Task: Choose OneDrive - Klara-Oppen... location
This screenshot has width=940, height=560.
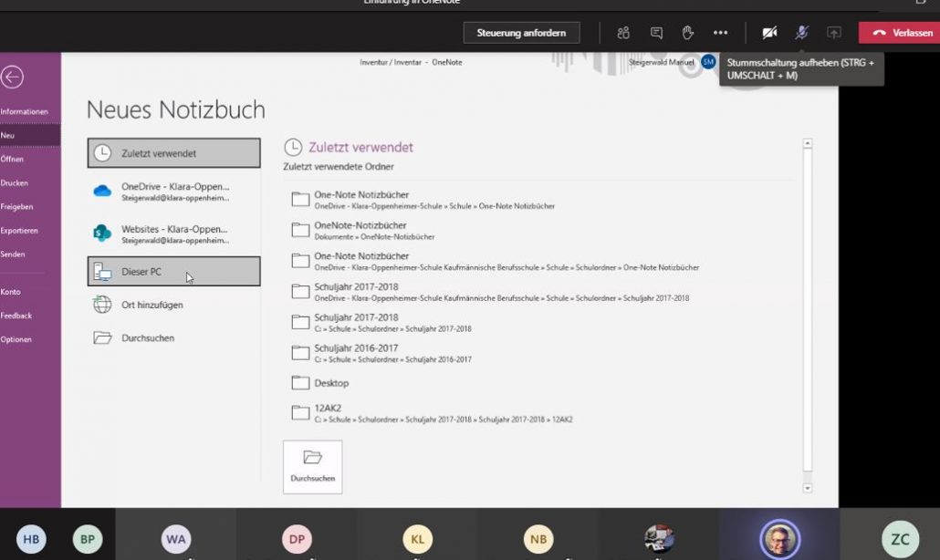Action: tap(173, 192)
